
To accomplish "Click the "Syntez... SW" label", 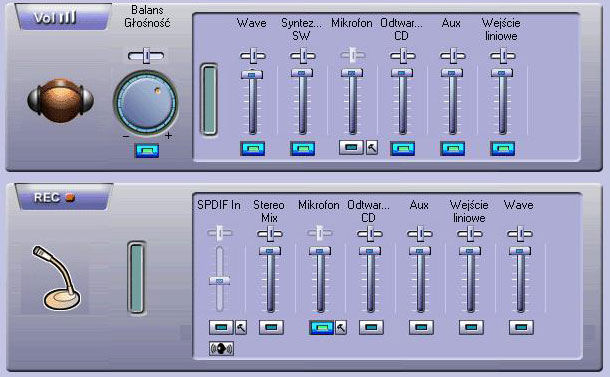I will pos(301,29).
